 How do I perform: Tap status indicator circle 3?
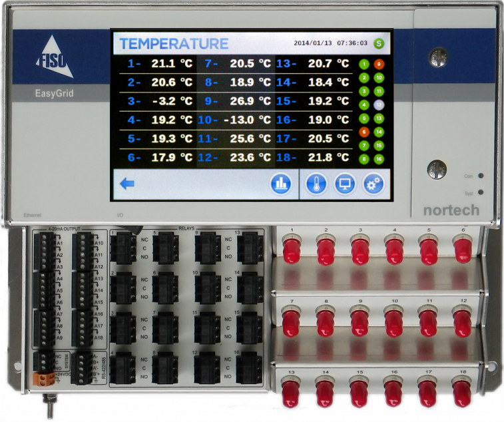(x=364, y=91)
